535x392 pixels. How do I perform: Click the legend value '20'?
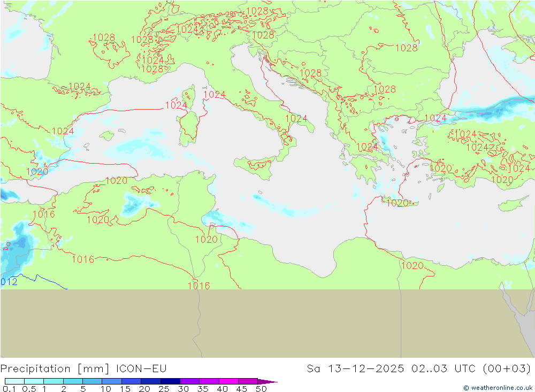coord(144,389)
